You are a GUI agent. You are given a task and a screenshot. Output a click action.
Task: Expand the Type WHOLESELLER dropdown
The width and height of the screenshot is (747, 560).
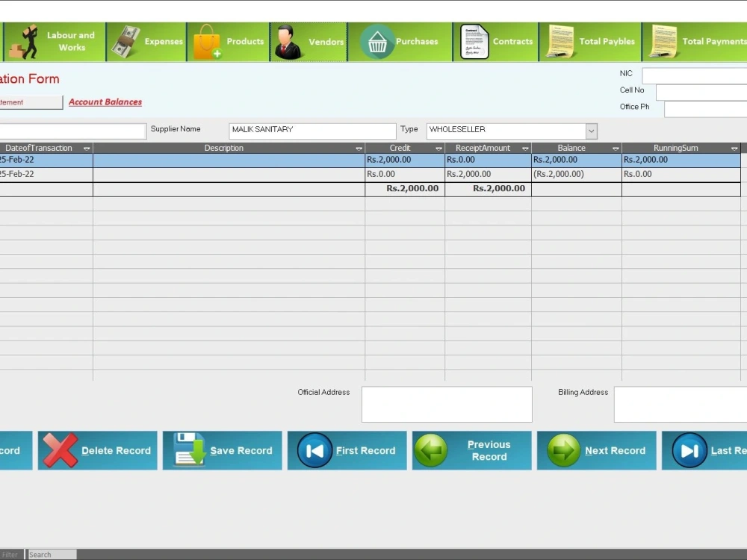coord(591,131)
